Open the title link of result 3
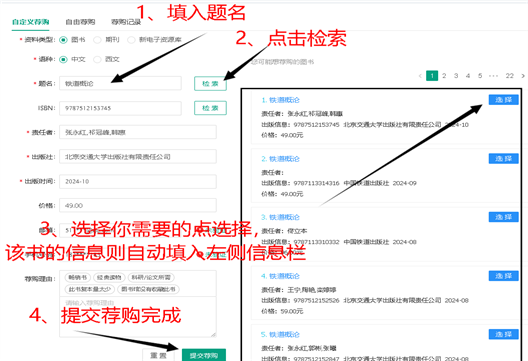The height and width of the screenshot is (361, 528). 280,217
